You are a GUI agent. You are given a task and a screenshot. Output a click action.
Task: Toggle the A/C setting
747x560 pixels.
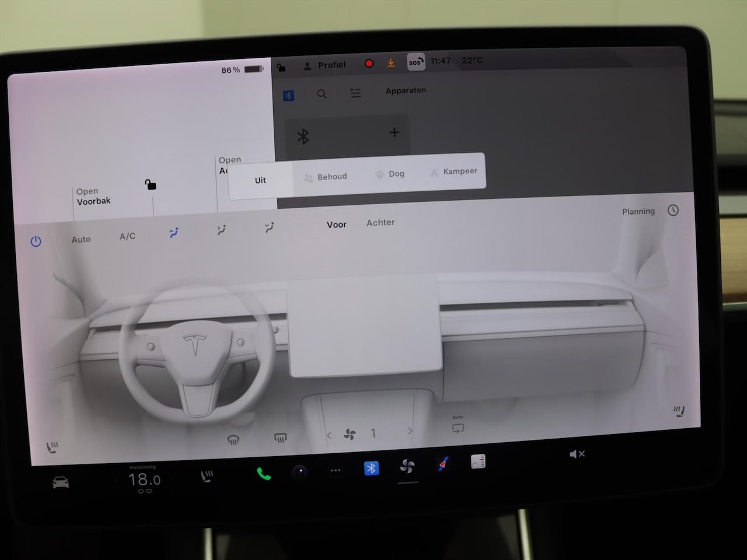127,236
